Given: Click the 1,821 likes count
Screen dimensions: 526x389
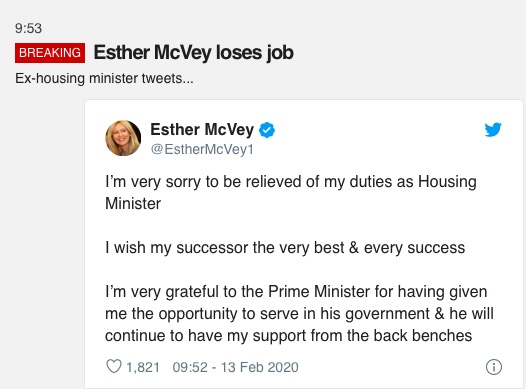Looking at the screenshot, I should [x=143, y=367].
